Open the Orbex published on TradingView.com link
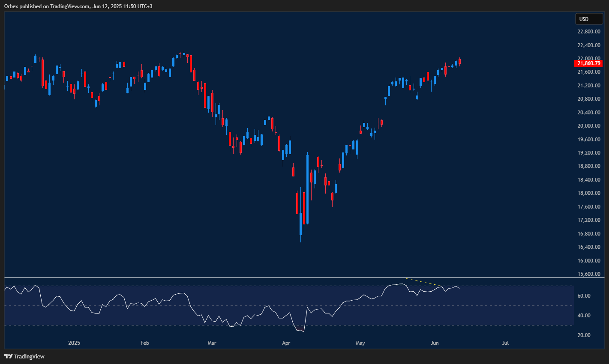The width and height of the screenshot is (609, 364). tap(78, 6)
